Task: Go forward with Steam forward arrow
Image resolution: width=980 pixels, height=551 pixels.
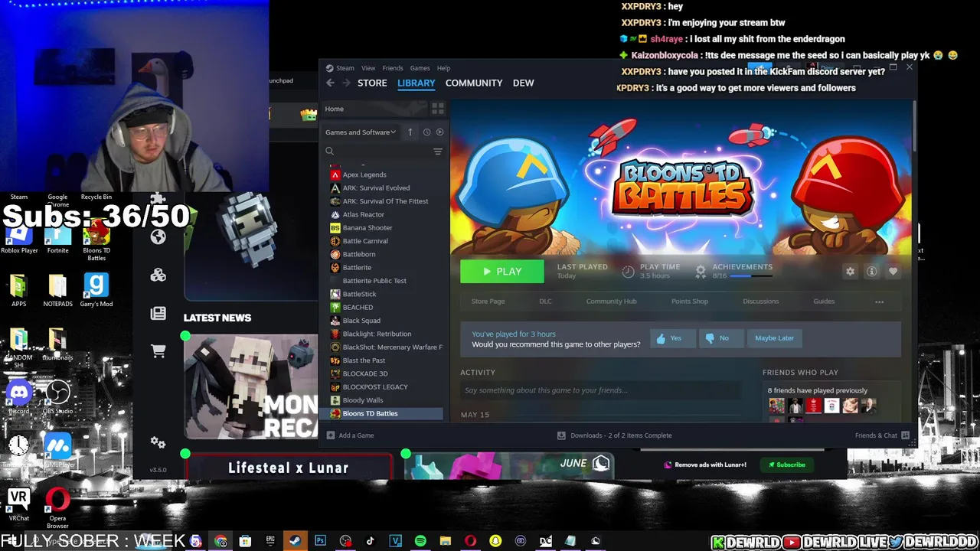Action: [346, 83]
